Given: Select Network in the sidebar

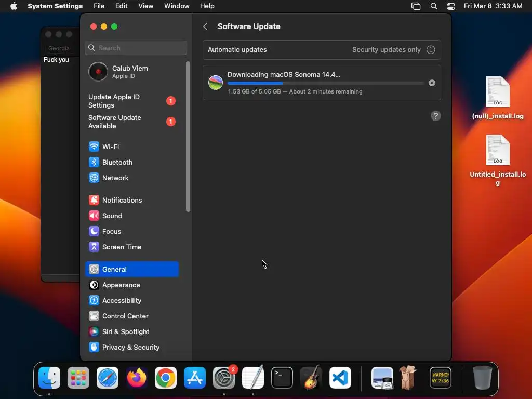Looking at the screenshot, I should (x=131, y=178).
